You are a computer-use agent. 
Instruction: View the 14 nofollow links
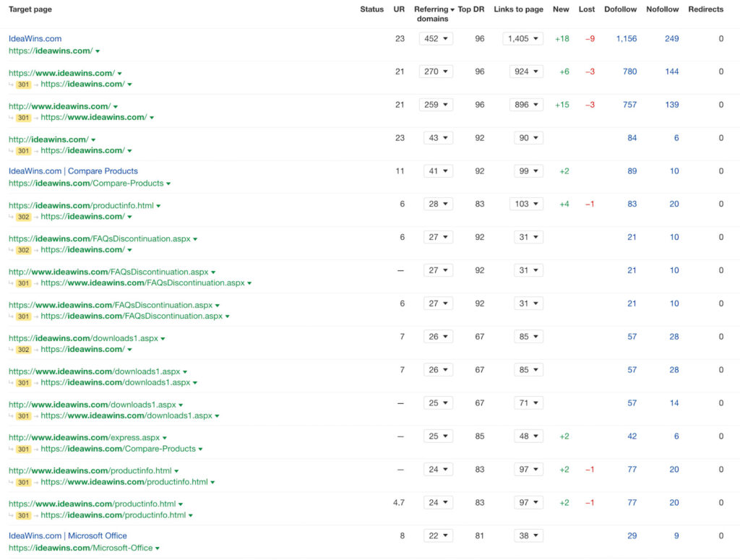674,403
